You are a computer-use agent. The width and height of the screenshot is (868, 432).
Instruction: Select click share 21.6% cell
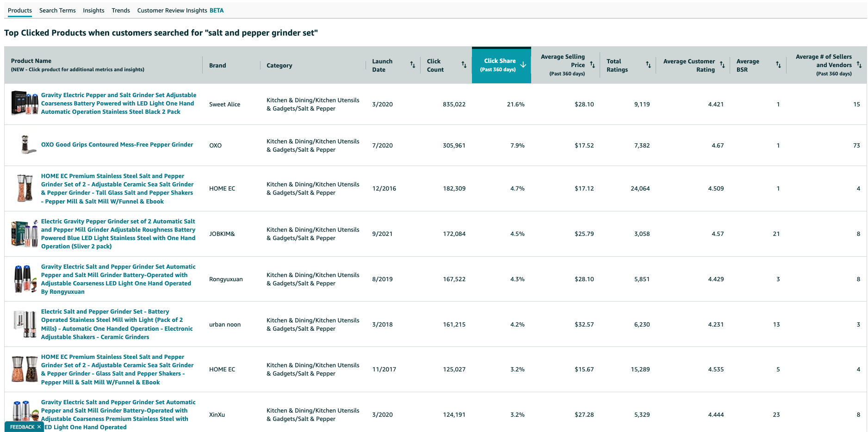(x=515, y=104)
